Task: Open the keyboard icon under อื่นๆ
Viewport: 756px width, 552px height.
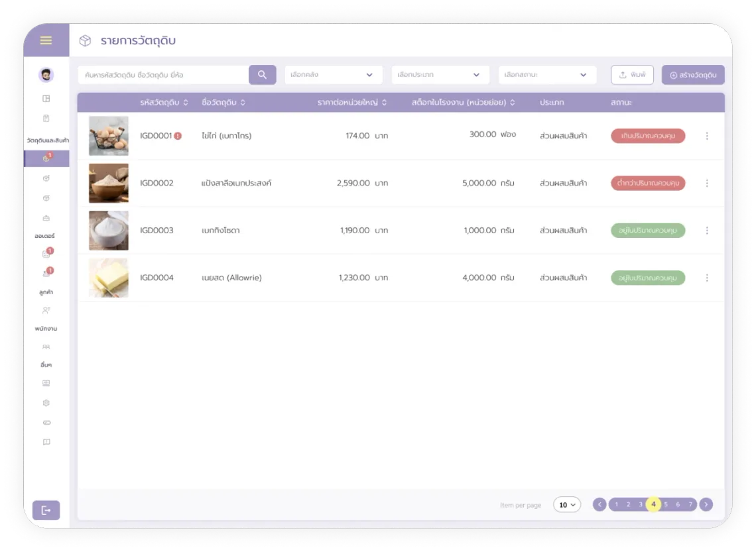Action: tap(46, 383)
